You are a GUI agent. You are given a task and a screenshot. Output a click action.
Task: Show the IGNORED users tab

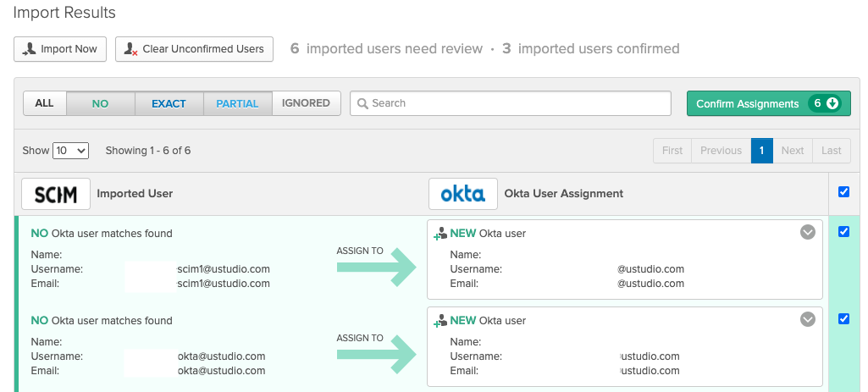pyautogui.click(x=306, y=103)
